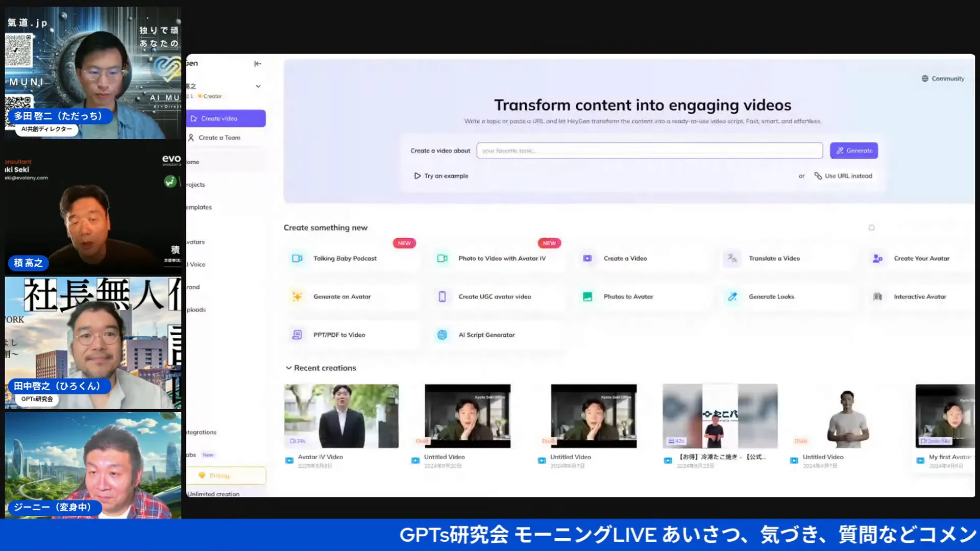Click the Photos to Avatar icon
This screenshot has width=980, height=551.
tap(587, 297)
